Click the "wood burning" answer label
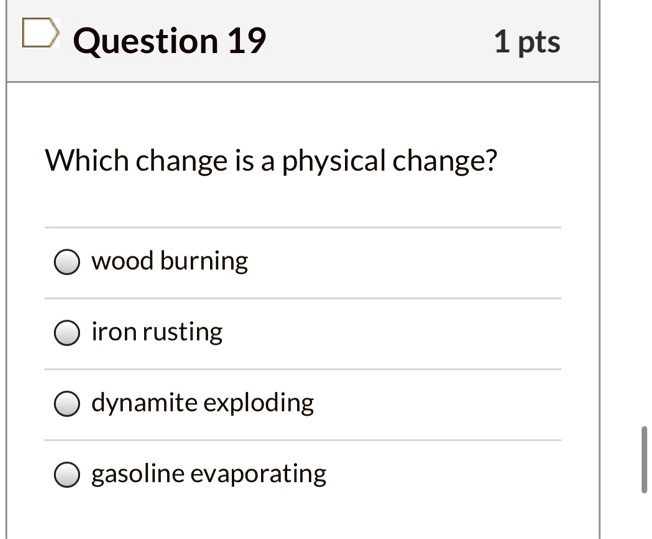The image size is (652, 539). (x=169, y=262)
